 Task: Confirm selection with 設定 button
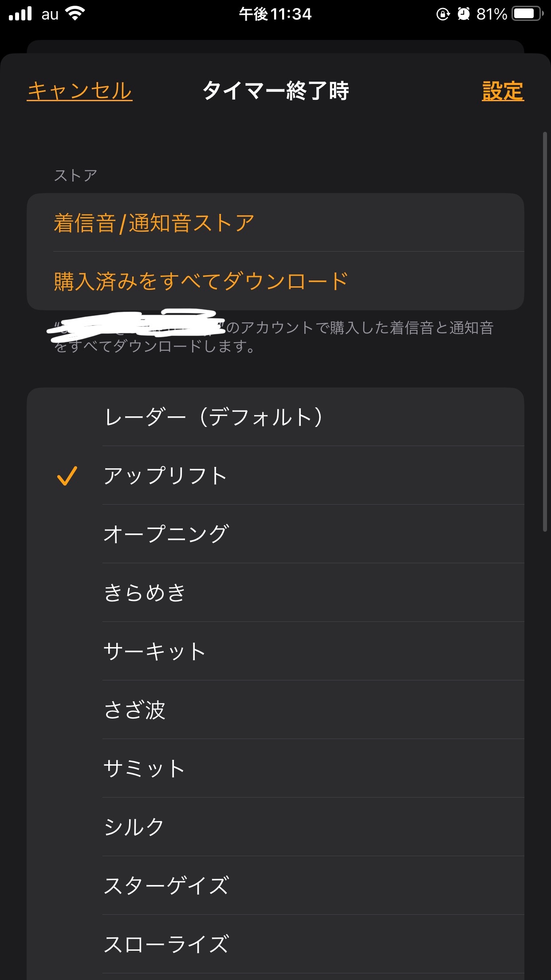point(503,91)
